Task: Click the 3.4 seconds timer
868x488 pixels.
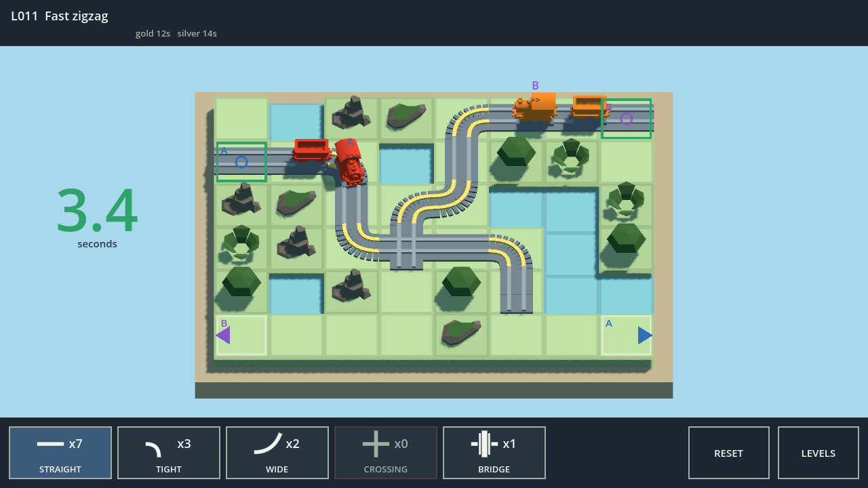Action: coord(97,217)
